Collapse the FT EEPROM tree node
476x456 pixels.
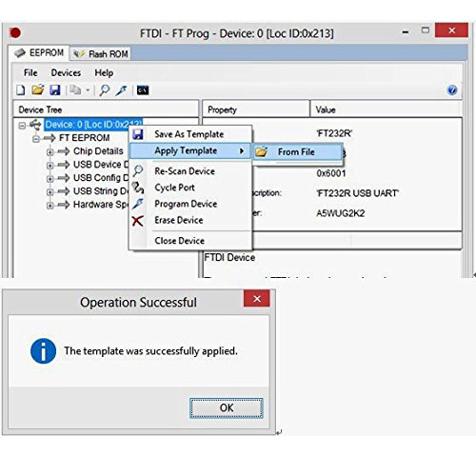coord(36,139)
